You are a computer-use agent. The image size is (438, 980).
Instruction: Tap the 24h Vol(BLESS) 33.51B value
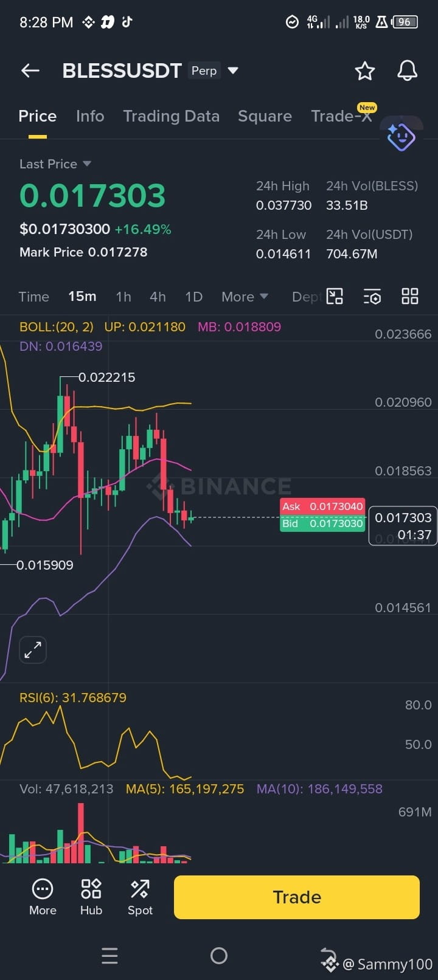pyautogui.click(x=347, y=205)
